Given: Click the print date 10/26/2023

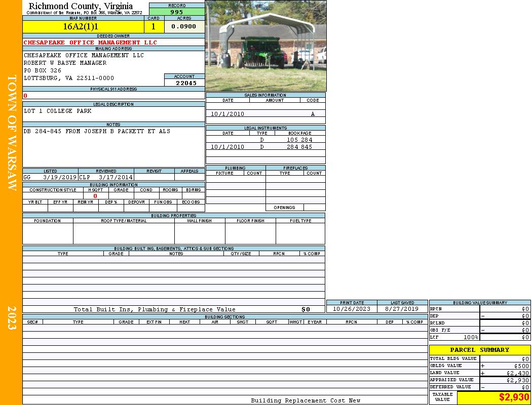Looking at the screenshot, I should [352, 309].
